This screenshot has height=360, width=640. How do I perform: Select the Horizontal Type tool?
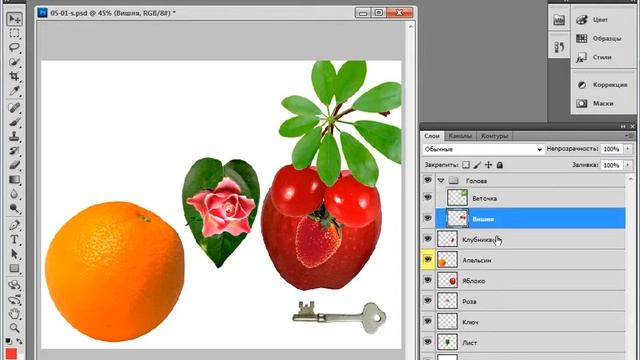click(14, 240)
